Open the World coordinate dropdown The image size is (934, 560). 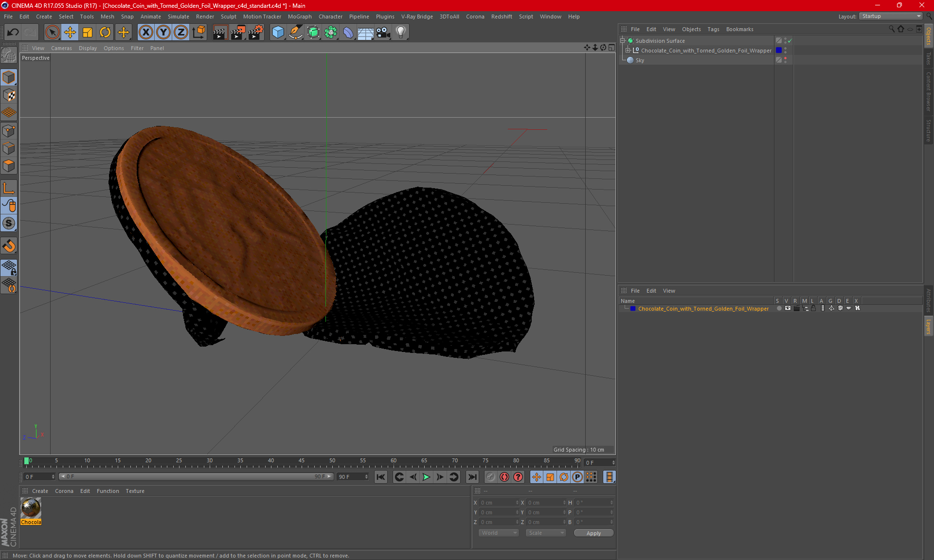tap(499, 533)
